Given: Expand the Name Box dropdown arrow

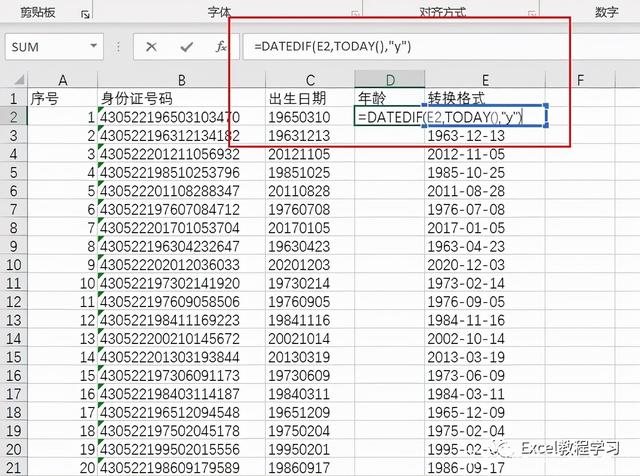Looking at the screenshot, I should (93, 46).
